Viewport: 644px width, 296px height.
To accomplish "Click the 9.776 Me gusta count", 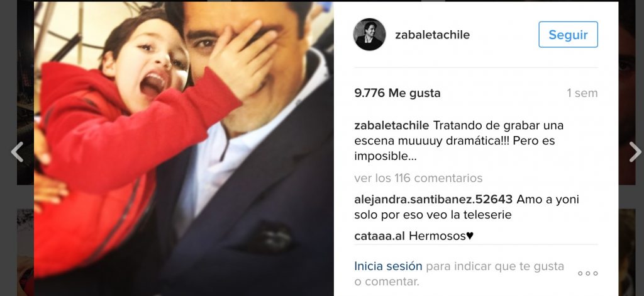I will click(x=397, y=93).
